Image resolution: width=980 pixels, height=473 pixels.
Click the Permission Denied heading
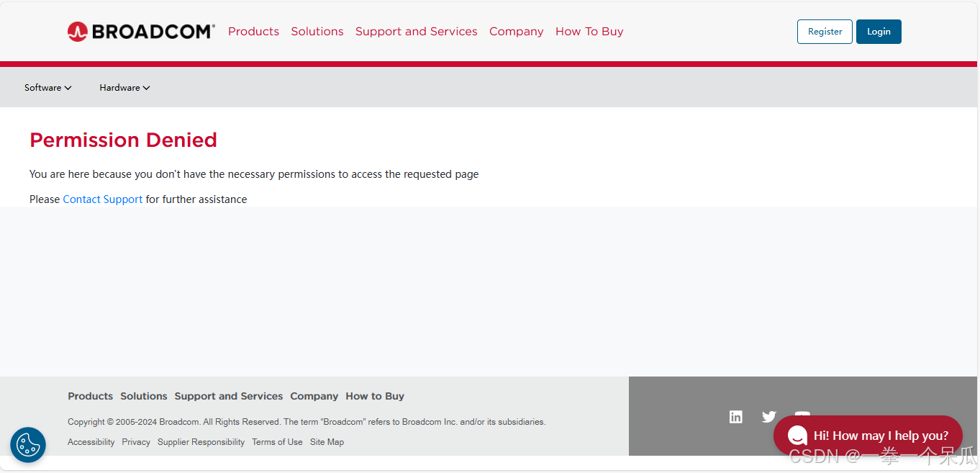(123, 140)
